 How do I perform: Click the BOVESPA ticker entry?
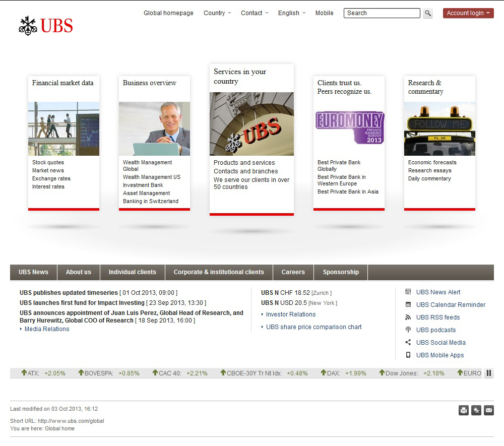[x=109, y=373]
